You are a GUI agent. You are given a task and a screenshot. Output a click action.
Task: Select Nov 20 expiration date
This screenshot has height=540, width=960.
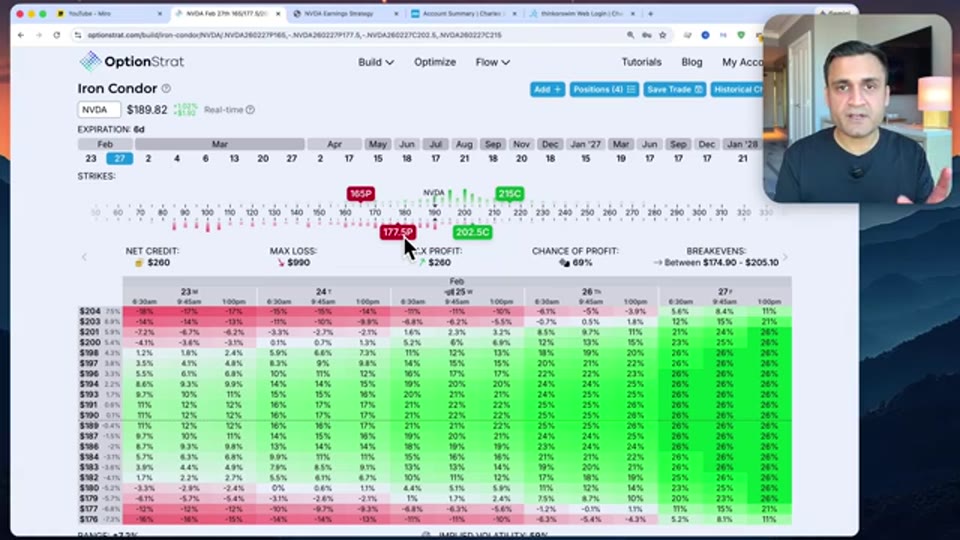tap(521, 159)
